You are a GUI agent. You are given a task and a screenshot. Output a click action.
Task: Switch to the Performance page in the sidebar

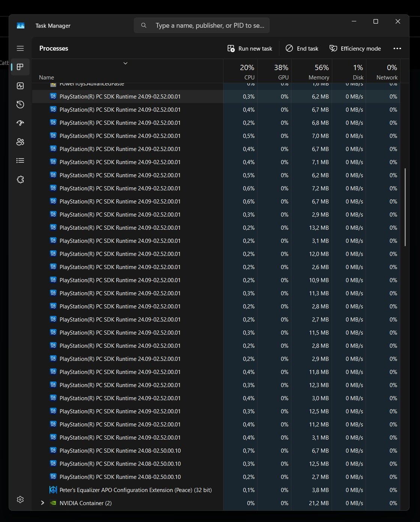point(20,86)
